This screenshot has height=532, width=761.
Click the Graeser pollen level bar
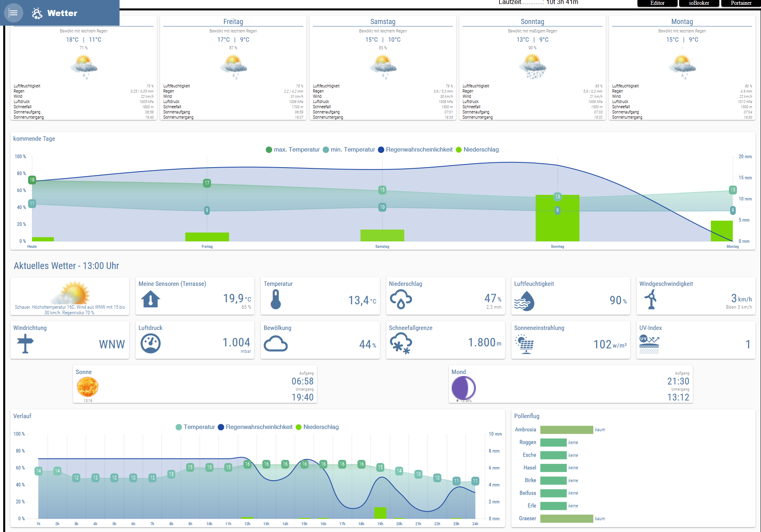(566, 519)
